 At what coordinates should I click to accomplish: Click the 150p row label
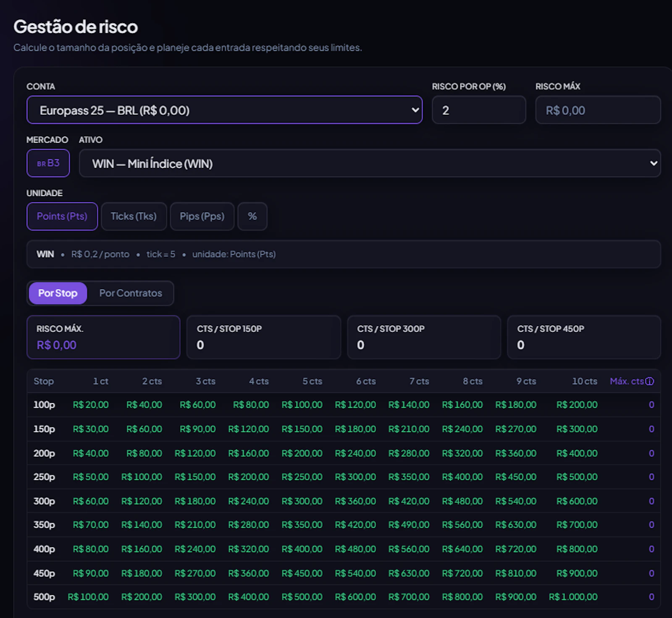click(x=44, y=429)
